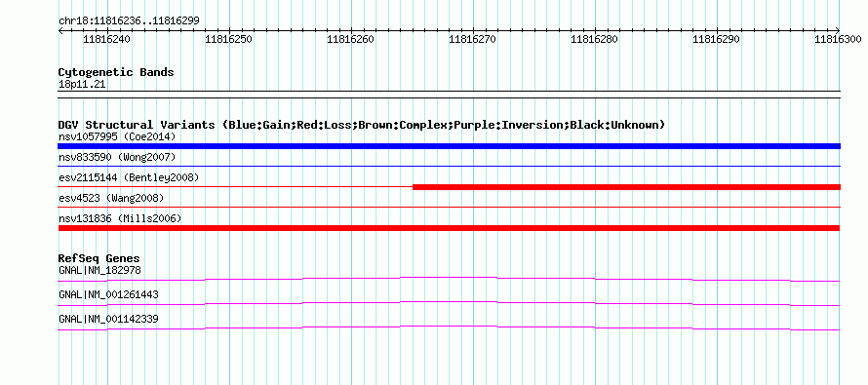The width and height of the screenshot is (868, 385).
Task: Click ruler position 11816250
Action: pyautogui.click(x=228, y=39)
